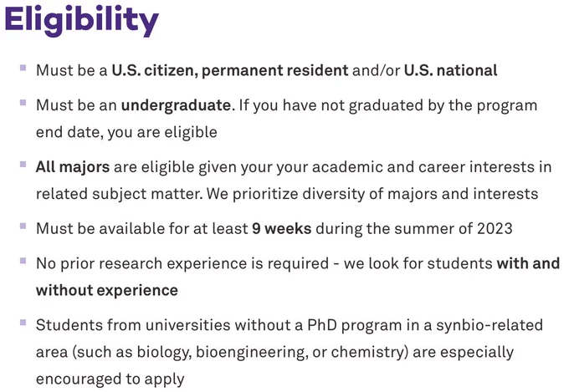Click the bullet before No prior research experience

tap(23, 261)
